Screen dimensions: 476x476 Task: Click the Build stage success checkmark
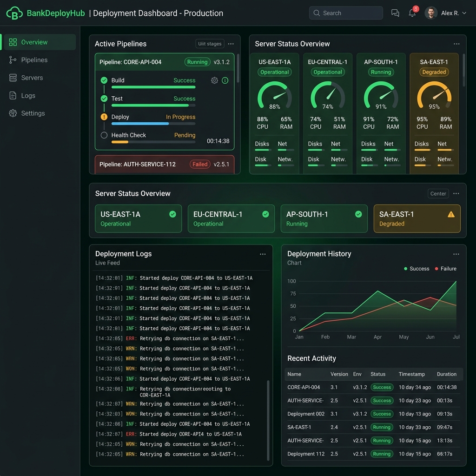[104, 80]
